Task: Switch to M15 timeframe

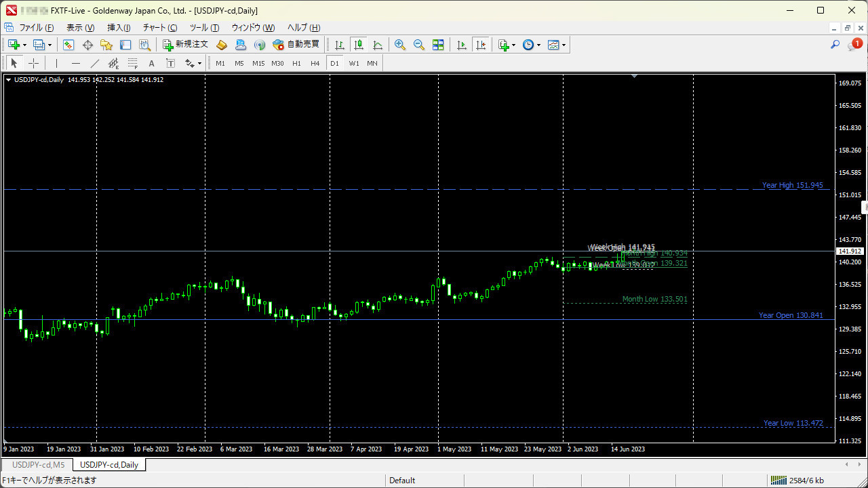Action: pos(258,63)
